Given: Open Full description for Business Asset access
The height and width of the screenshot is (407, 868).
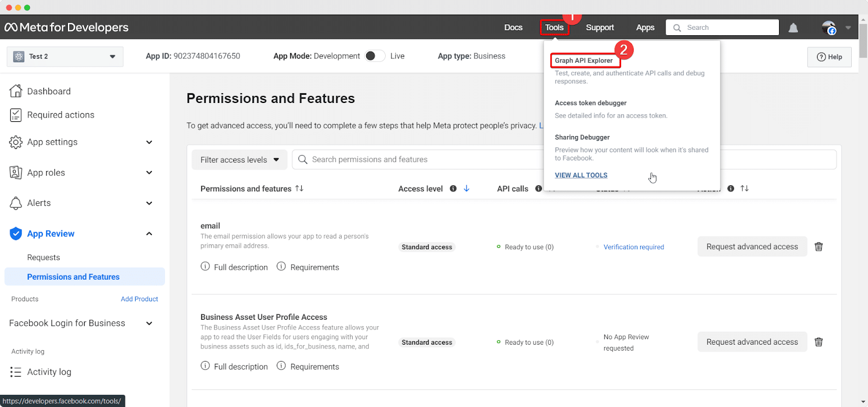Looking at the screenshot, I should point(234,366).
